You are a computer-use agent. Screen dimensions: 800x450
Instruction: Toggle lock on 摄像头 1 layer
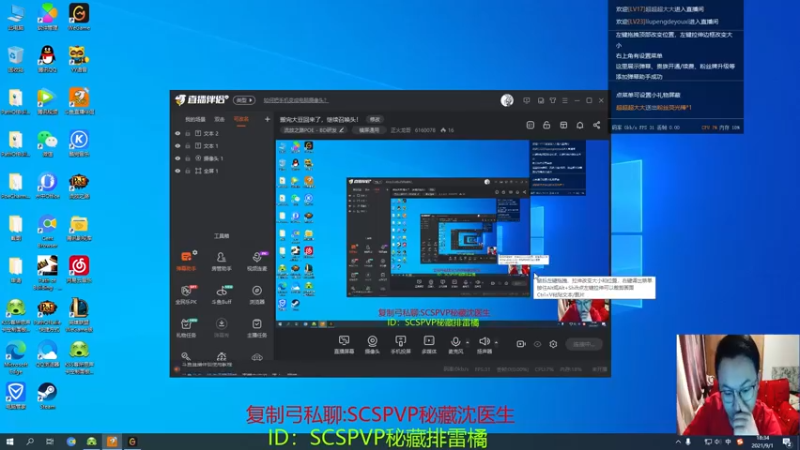click(x=188, y=158)
